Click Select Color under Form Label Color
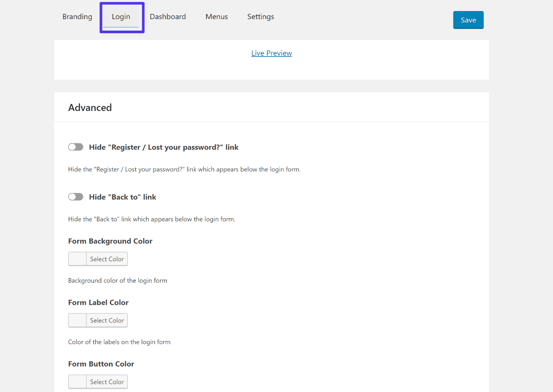Screen dimensions: 553x392 pos(107,320)
